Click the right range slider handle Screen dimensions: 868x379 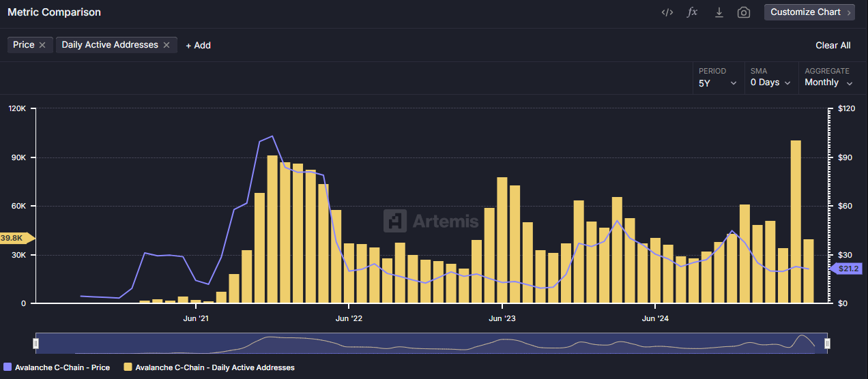pyautogui.click(x=827, y=344)
